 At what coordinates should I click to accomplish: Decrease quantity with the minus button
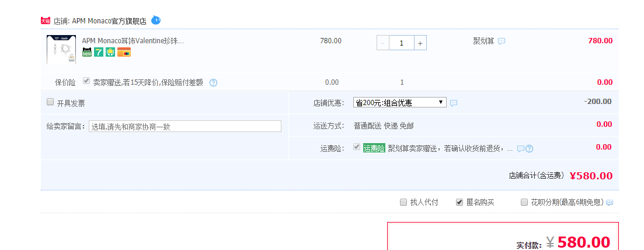(383, 43)
